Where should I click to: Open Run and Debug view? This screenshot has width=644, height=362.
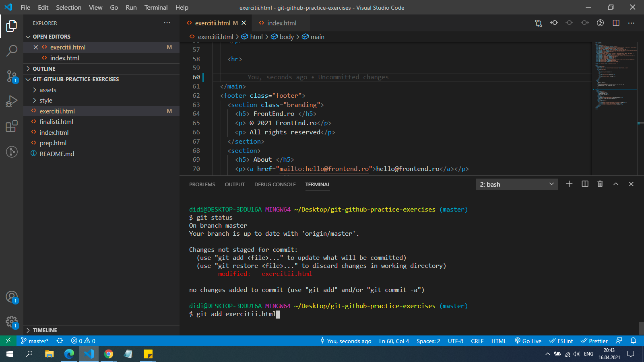coord(12,101)
